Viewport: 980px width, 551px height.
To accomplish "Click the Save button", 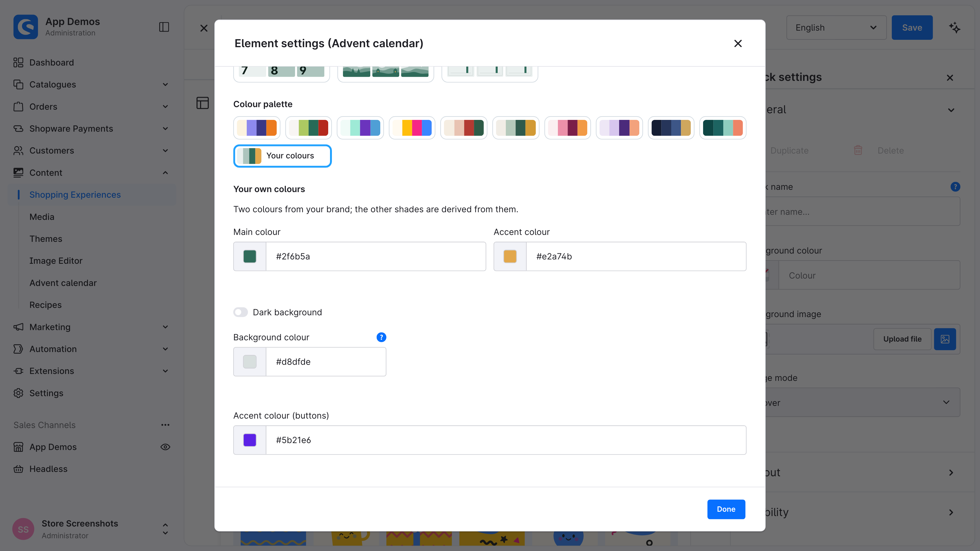I will click(912, 27).
